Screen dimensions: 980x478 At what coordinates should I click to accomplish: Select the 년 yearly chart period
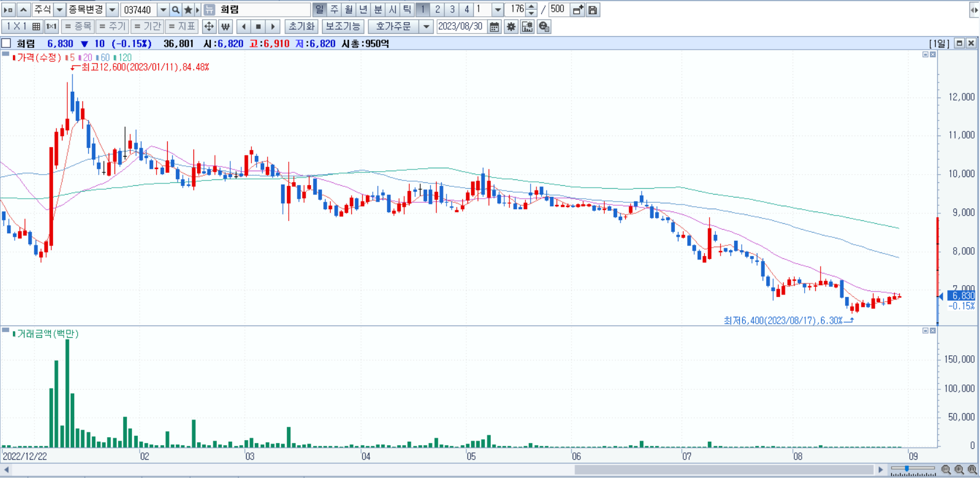pos(363,9)
